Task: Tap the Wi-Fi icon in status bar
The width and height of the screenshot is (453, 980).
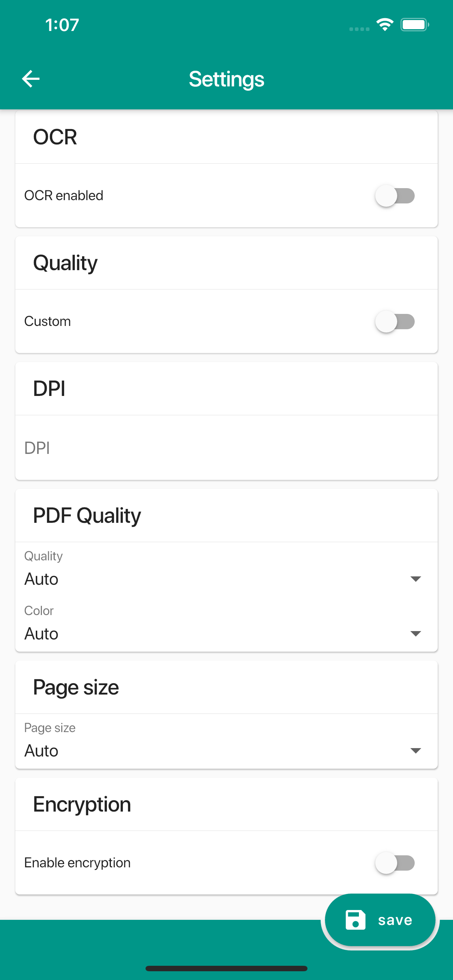Action: point(384,24)
